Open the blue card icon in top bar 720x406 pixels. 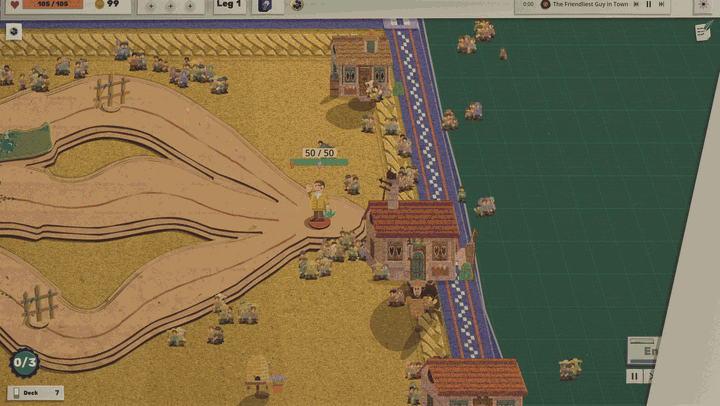point(265,6)
